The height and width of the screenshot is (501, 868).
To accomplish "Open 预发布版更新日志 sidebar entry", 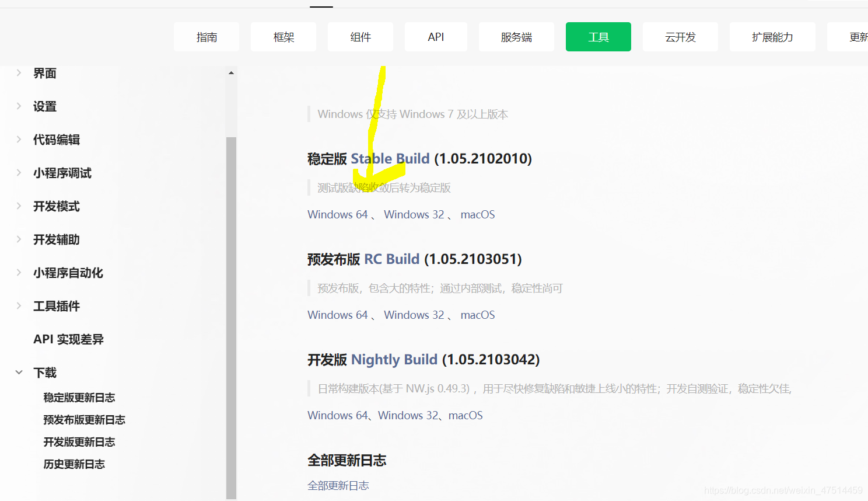I will (x=85, y=420).
